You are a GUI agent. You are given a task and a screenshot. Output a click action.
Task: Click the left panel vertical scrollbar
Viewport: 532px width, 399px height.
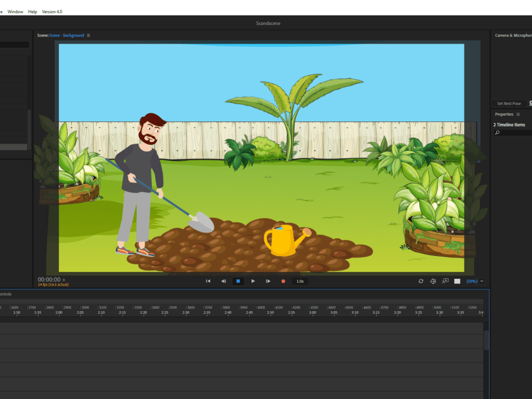point(29,129)
